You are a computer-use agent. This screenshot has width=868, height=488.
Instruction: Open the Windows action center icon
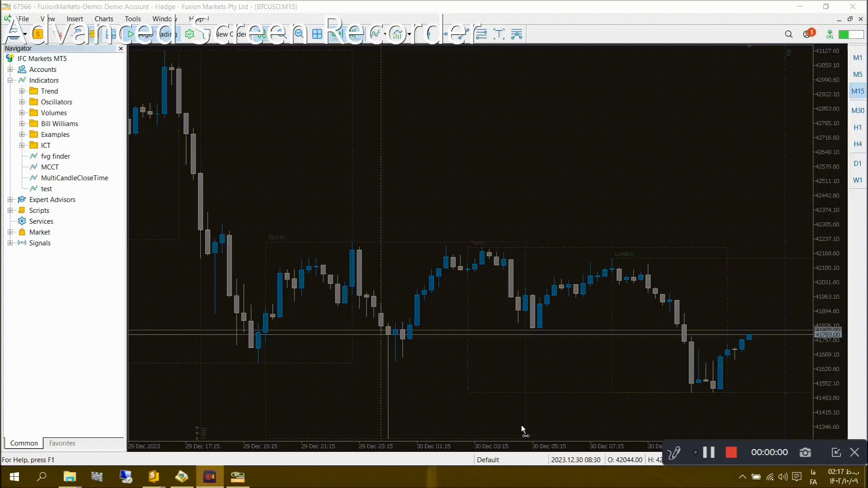797,477
